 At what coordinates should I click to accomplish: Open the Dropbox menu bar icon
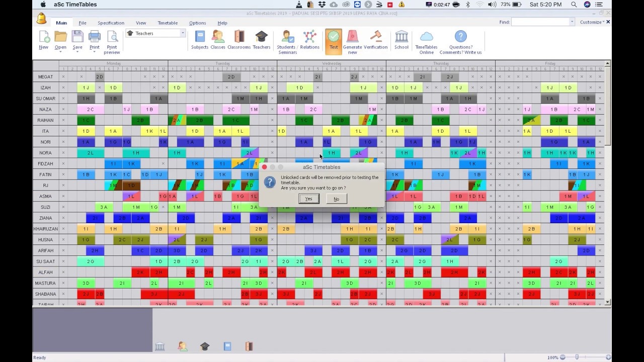pos(323,5)
